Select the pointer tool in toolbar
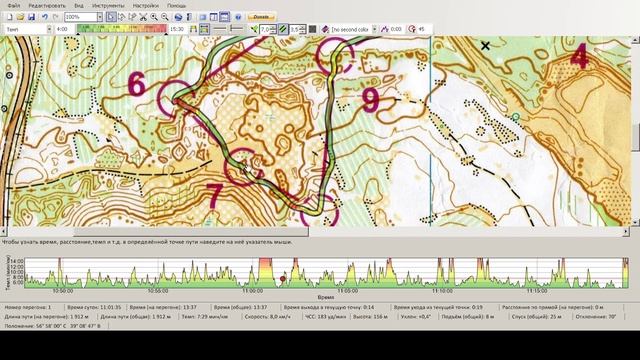Screen dimensions: 640x360 (x=111, y=17)
